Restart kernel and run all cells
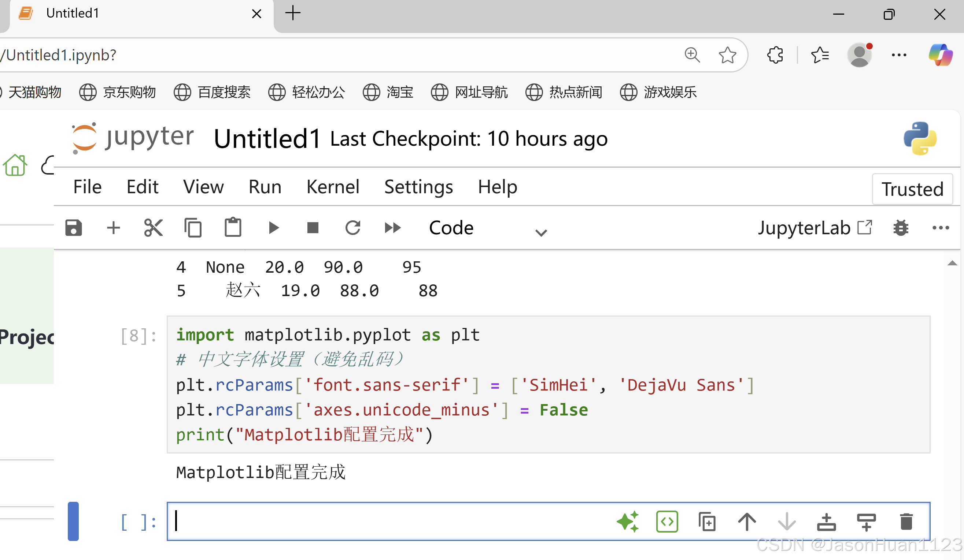This screenshot has width=964, height=560. point(392,228)
